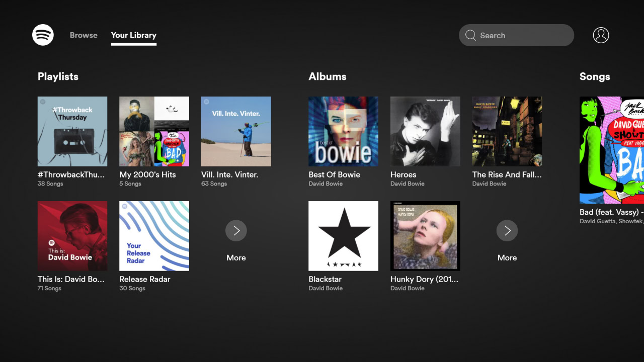Screen dimensions: 644x362
Task: Click the Albums section heading
Action: click(x=328, y=77)
